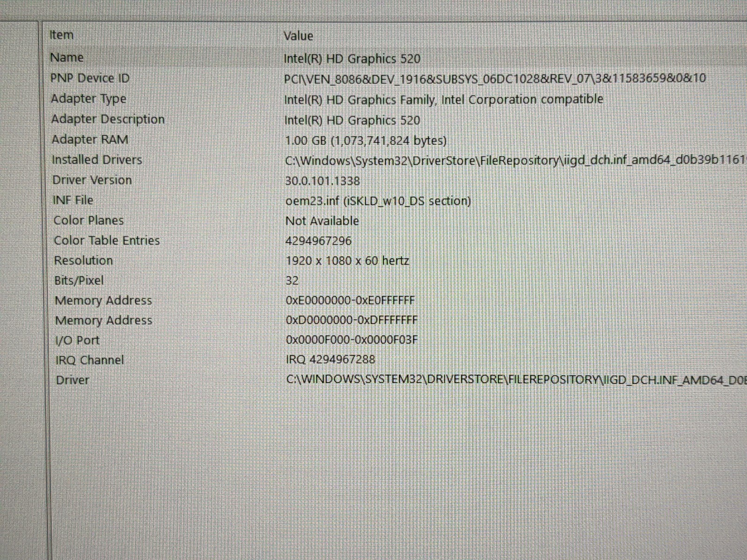Click the 0xE0000000-0xE0FFFFFF memory address value
This screenshot has height=560, width=747.
coord(350,301)
